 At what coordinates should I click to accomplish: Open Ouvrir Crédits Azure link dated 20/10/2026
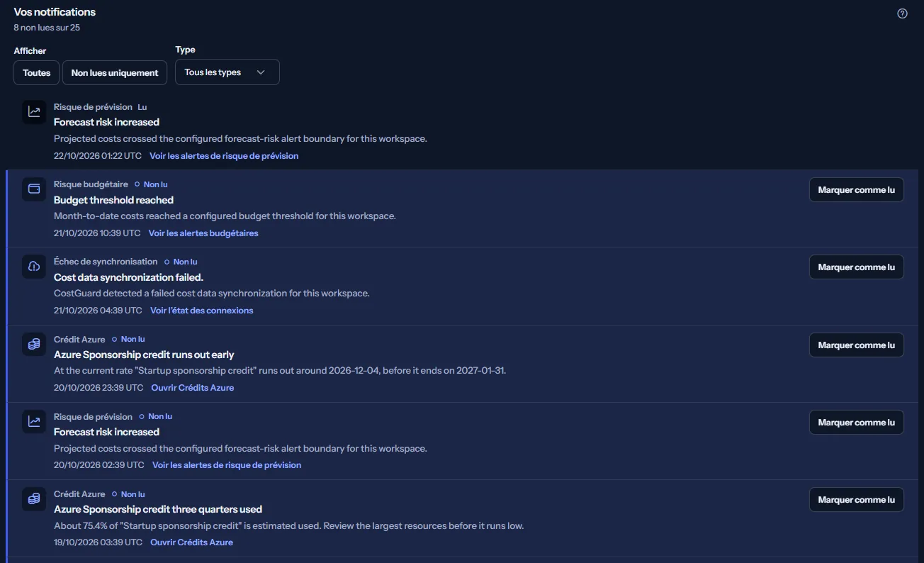[193, 388]
